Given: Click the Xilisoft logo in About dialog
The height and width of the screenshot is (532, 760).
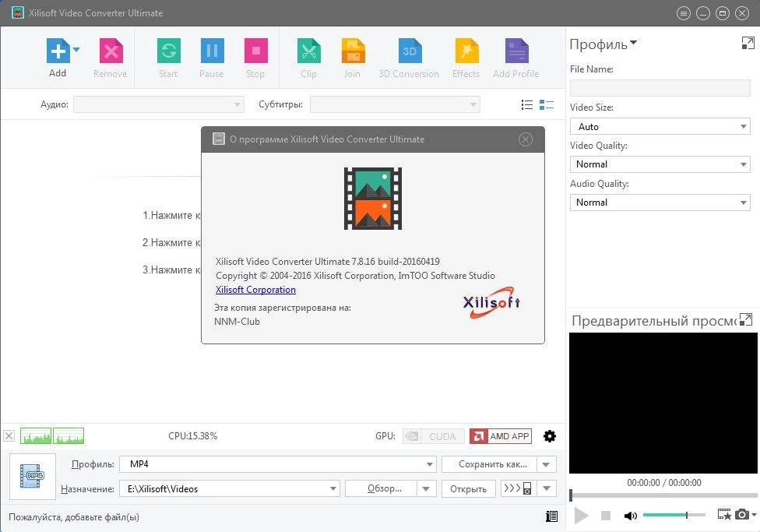Looking at the screenshot, I should 491,302.
